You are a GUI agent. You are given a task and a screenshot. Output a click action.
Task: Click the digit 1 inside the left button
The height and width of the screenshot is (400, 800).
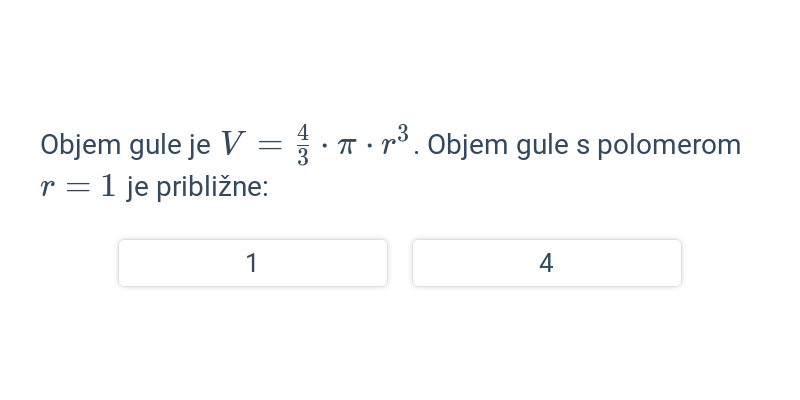[x=252, y=263]
